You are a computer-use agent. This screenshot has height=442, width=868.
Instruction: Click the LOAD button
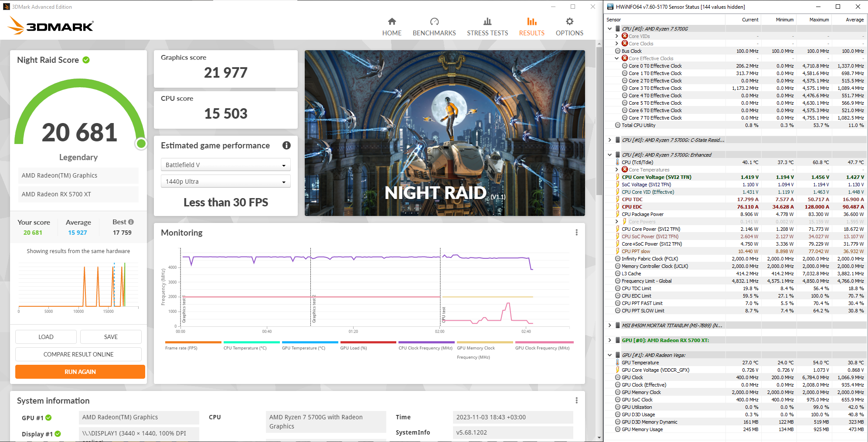tap(46, 337)
